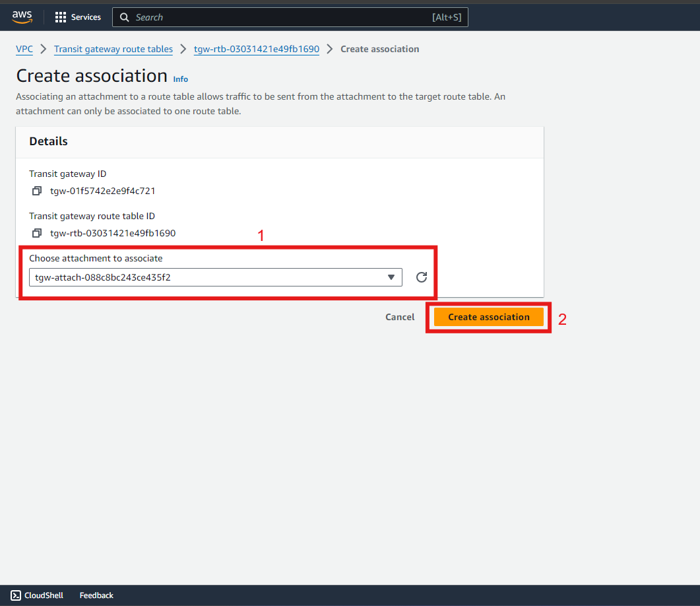Open Transit gateway route tables breadcrumb

113,49
